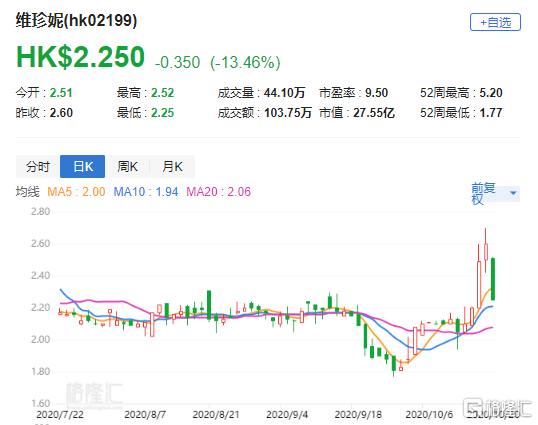Viewport: 538px width, 425px height.
Task: Click the 1.80 price axis label
Action: (40, 371)
